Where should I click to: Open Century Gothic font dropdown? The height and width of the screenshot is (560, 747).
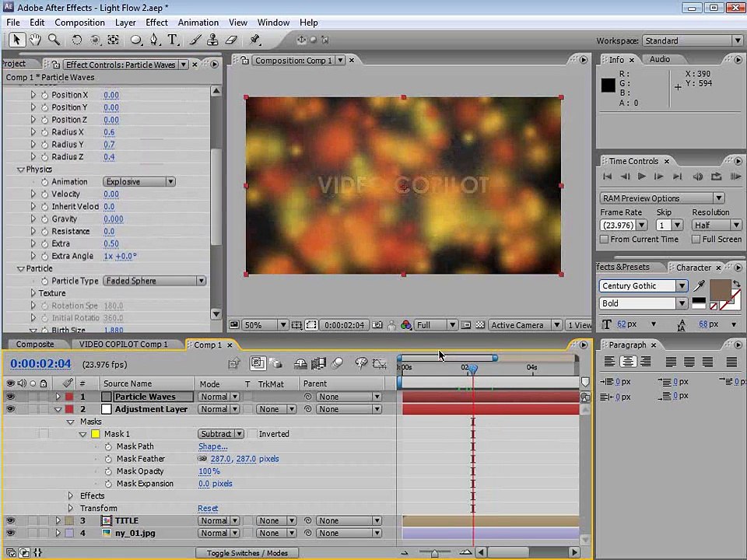[x=644, y=285]
